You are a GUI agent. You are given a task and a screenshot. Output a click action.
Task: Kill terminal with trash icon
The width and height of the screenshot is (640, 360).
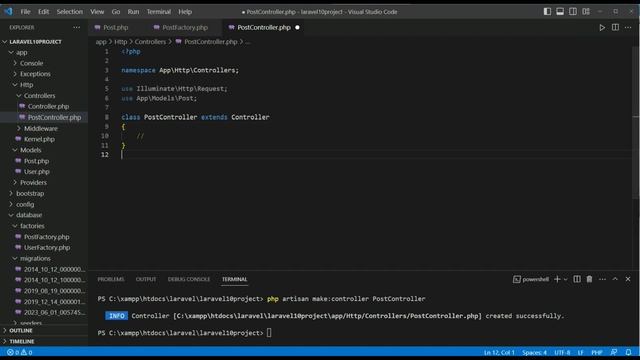589,279
